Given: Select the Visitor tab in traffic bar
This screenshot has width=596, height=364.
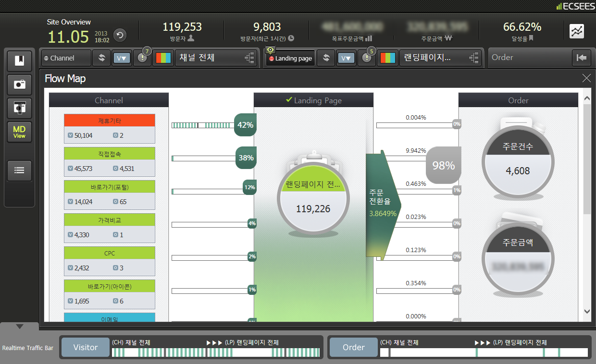Looking at the screenshot, I should coord(86,347).
